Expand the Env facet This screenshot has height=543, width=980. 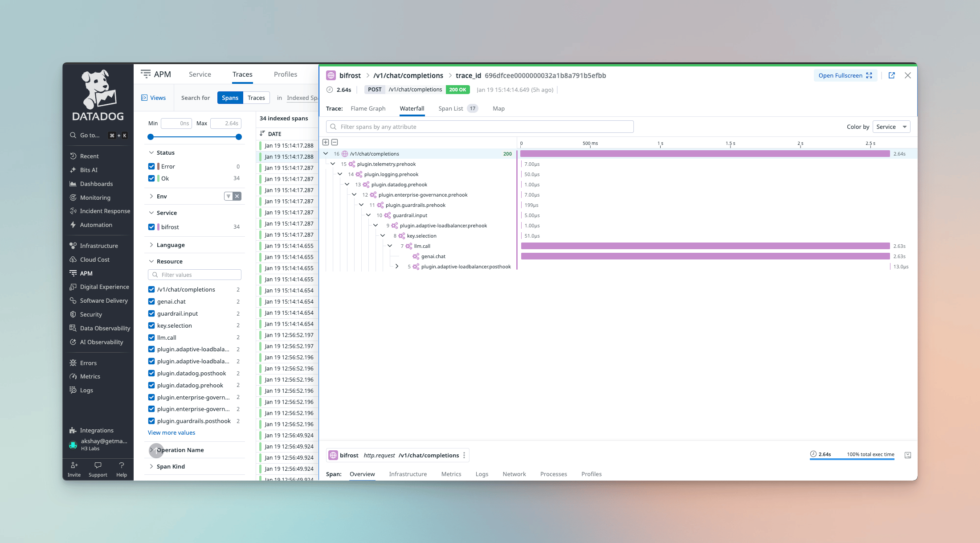click(151, 196)
